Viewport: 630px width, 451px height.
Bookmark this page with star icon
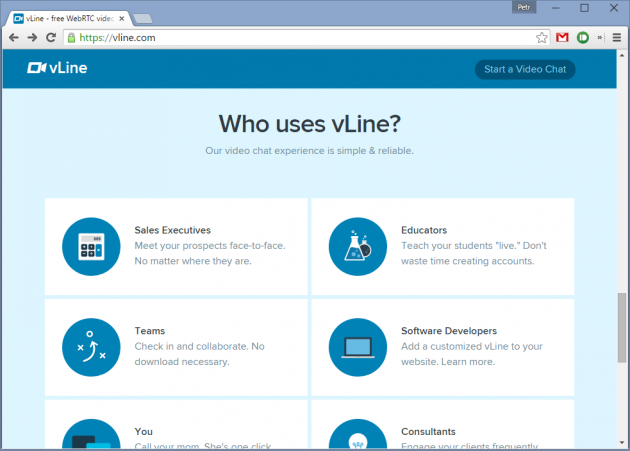coord(542,37)
